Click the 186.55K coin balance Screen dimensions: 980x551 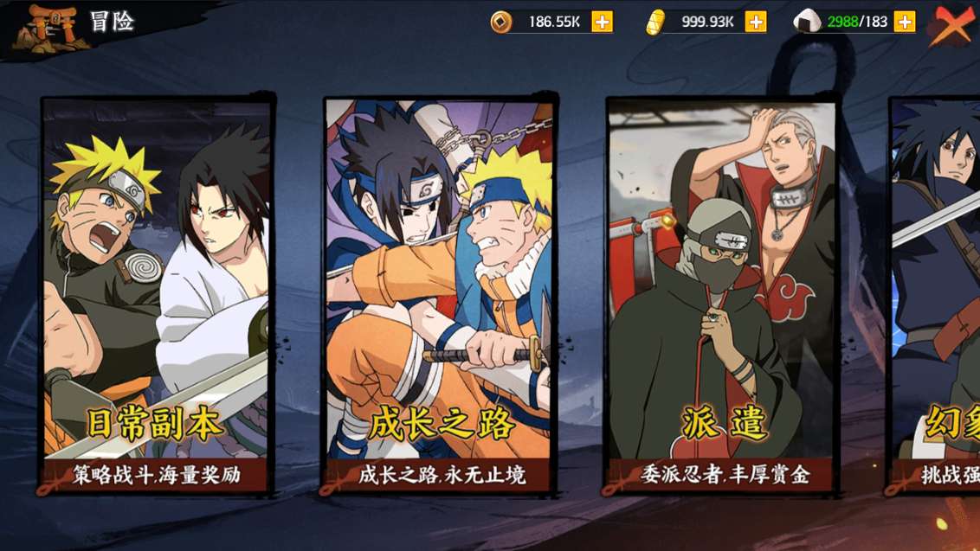tap(554, 22)
